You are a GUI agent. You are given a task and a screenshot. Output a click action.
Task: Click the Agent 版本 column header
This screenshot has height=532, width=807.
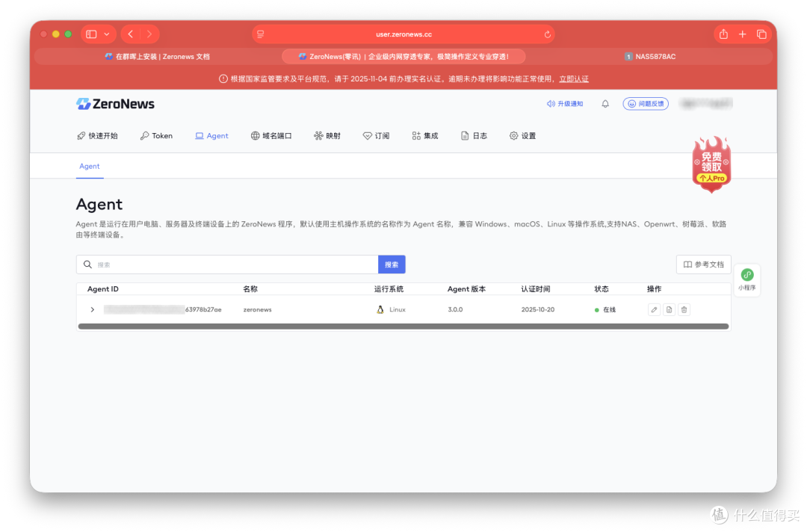[x=466, y=289]
